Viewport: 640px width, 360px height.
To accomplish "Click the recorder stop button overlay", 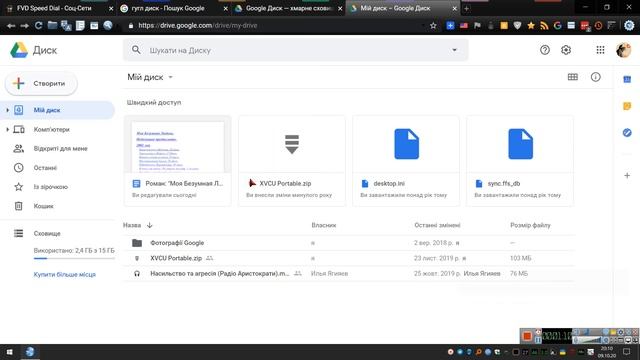I will pyautogui.click(x=527, y=336).
